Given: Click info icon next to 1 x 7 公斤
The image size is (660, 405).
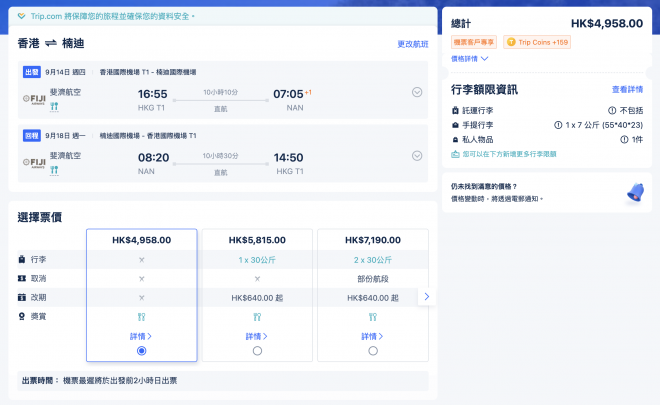Looking at the screenshot, I should click(557, 125).
